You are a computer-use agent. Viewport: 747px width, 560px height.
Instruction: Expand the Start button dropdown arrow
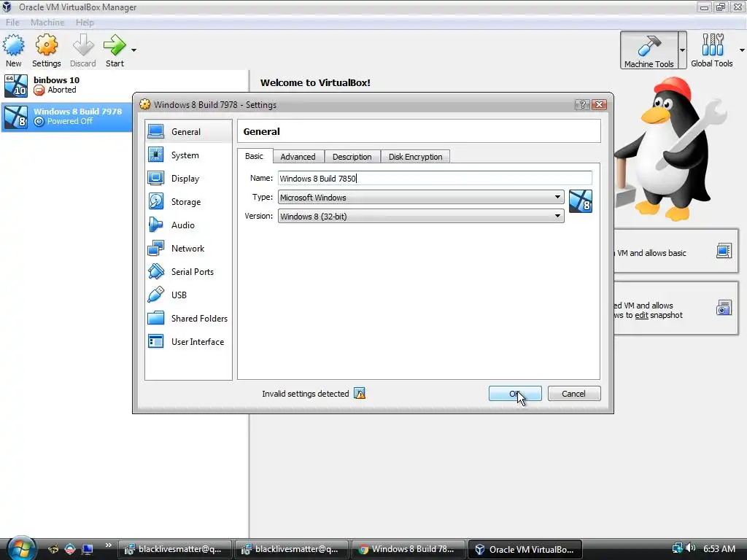[x=134, y=50]
